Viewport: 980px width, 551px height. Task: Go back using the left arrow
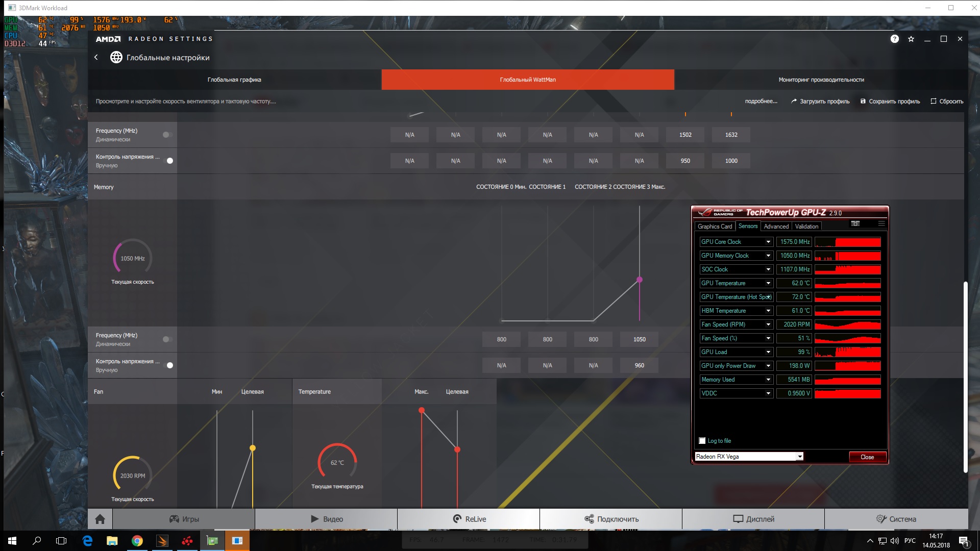pos(96,57)
